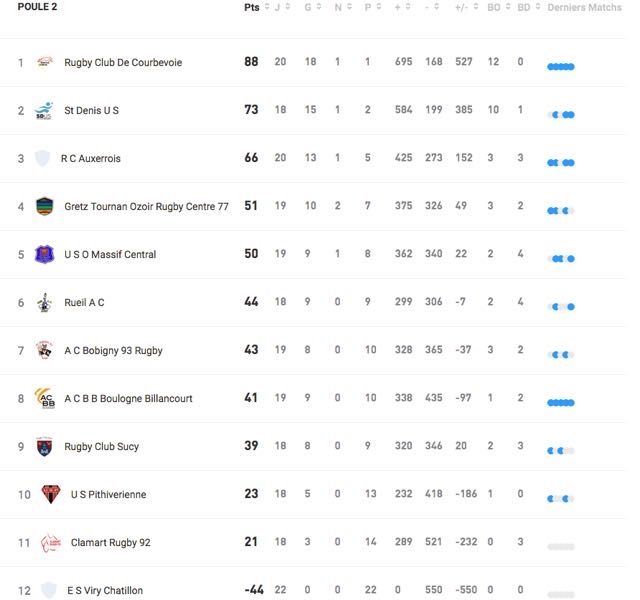Image resolution: width=640 pixels, height=600 pixels.
Task: Open the R C Auxerrois team link
Action: coord(91,158)
